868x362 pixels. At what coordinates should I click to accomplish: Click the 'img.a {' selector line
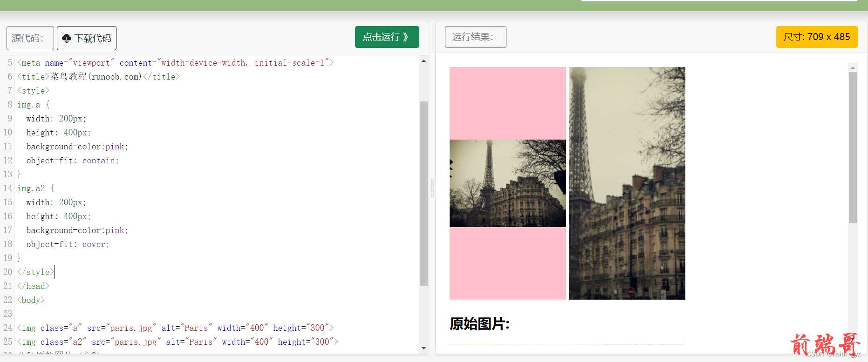click(x=34, y=105)
